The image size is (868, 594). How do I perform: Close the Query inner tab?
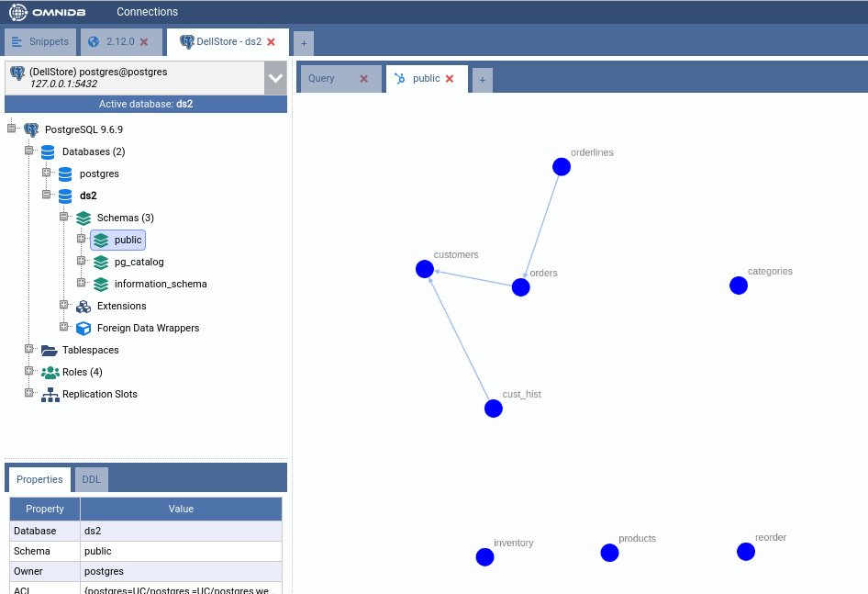coord(363,79)
